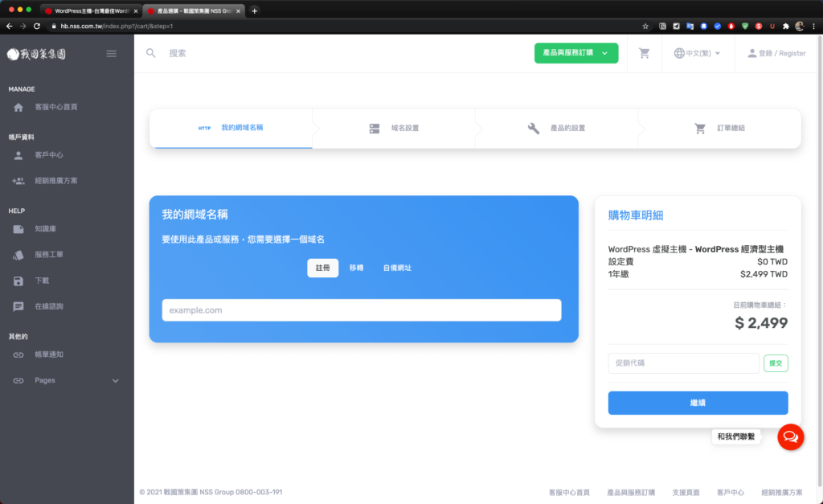Click the blue 繼續 continue button
The image size is (823, 504).
698,403
